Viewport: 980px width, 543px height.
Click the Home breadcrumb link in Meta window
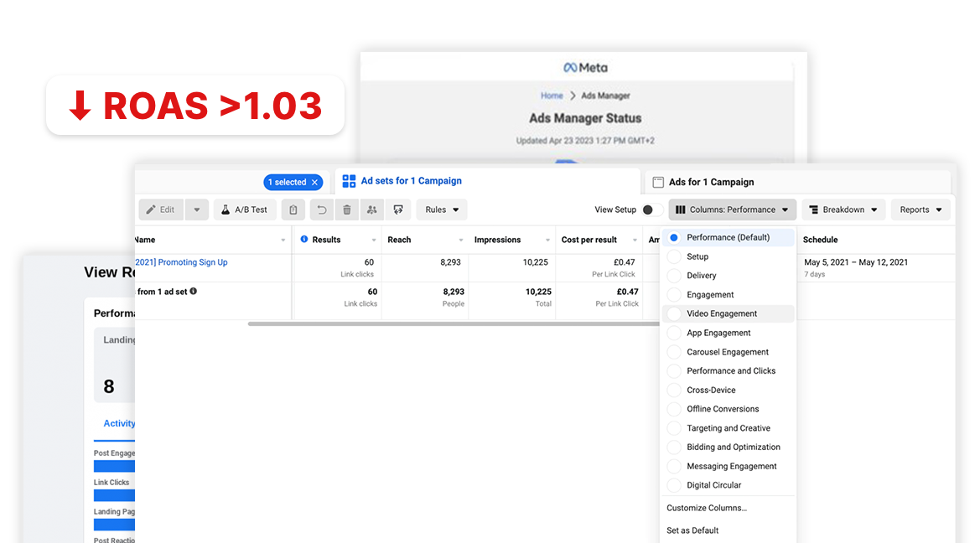[552, 96]
